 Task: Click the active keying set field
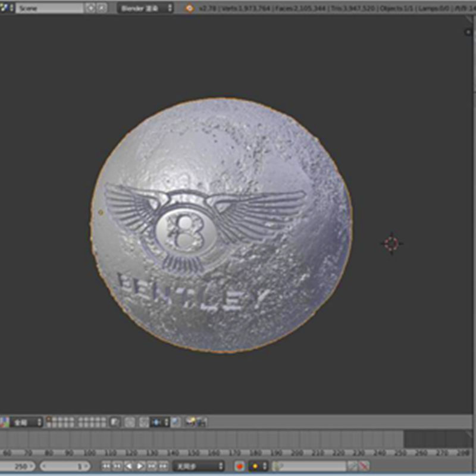coord(309,466)
